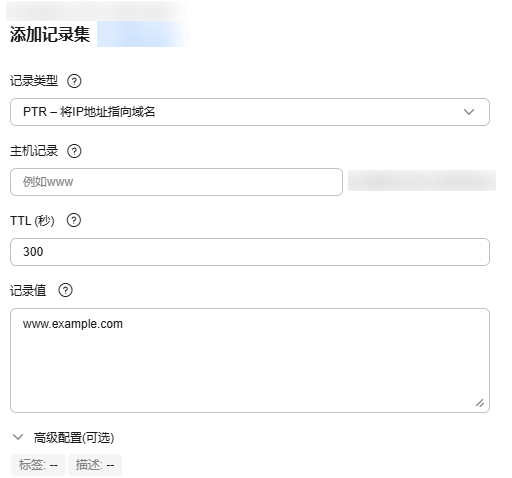Click into the TTL field showing 300

pos(250,252)
